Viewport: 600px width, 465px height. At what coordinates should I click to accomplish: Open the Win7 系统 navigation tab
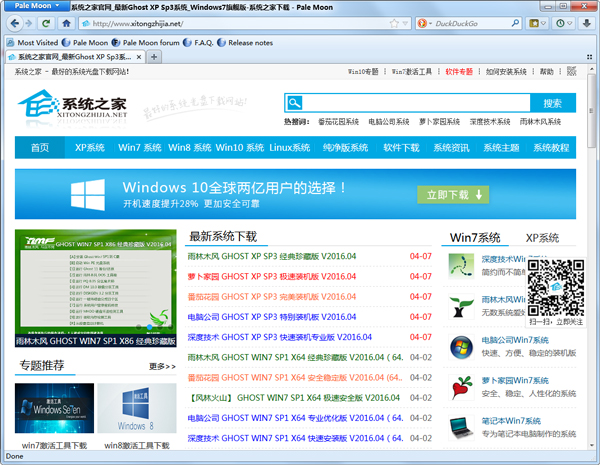click(x=140, y=147)
